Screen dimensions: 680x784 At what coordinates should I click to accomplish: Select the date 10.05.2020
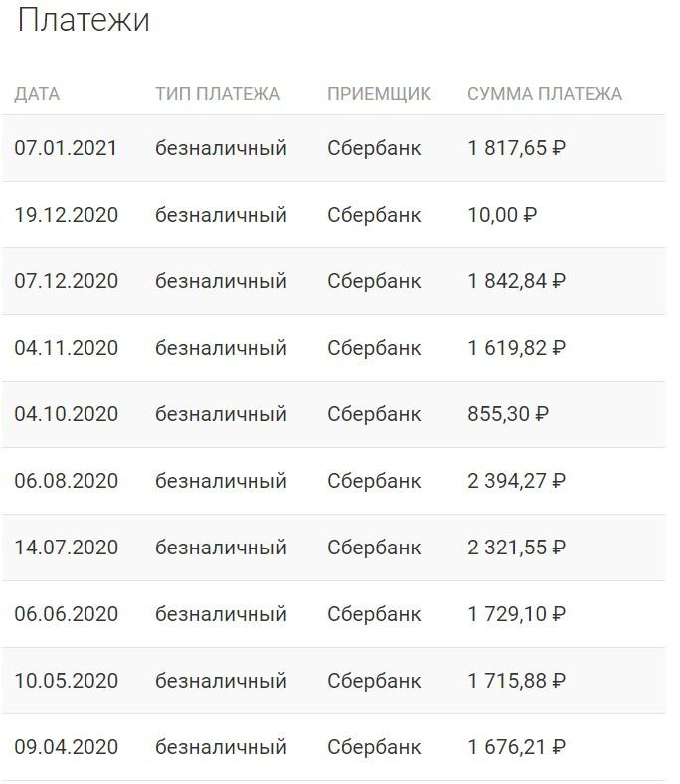click(x=66, y=680)
